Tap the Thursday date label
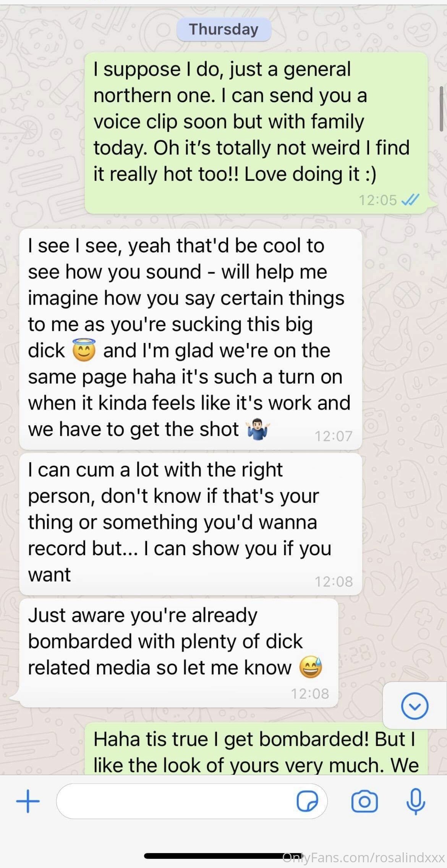This screenshot has width=447, height=868. pos(224,29)
